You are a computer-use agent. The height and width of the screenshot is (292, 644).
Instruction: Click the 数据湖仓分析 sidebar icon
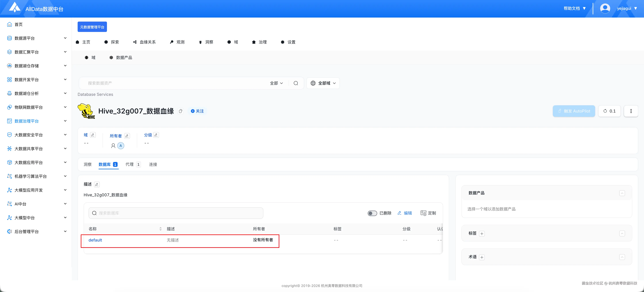[x=9, y=93]
